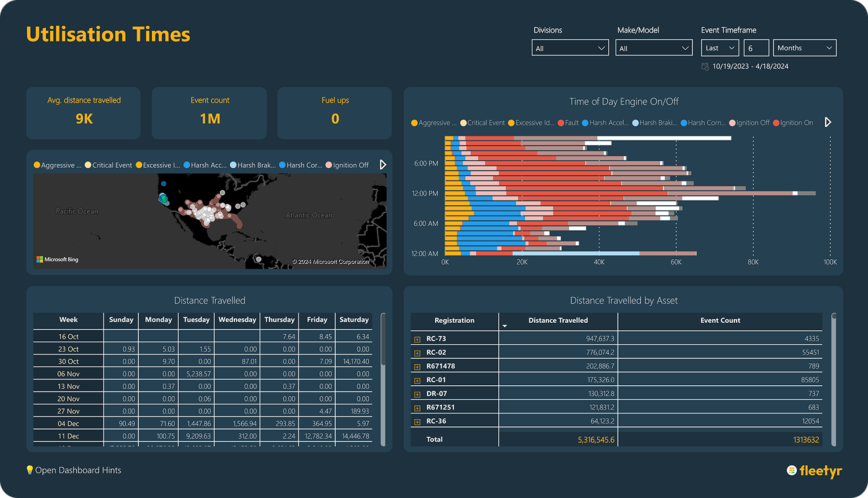
Task: Toggle Ignition On legend item in chart
Action: [793, 123]
